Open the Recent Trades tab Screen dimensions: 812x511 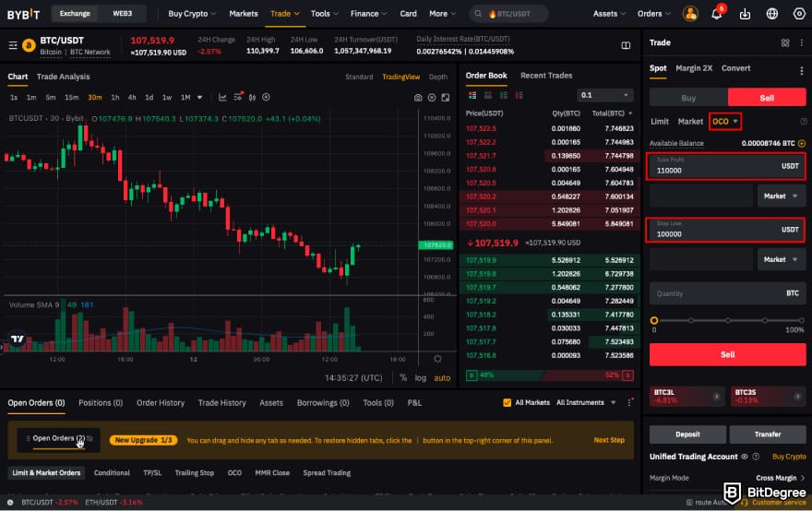click(546, 76)
